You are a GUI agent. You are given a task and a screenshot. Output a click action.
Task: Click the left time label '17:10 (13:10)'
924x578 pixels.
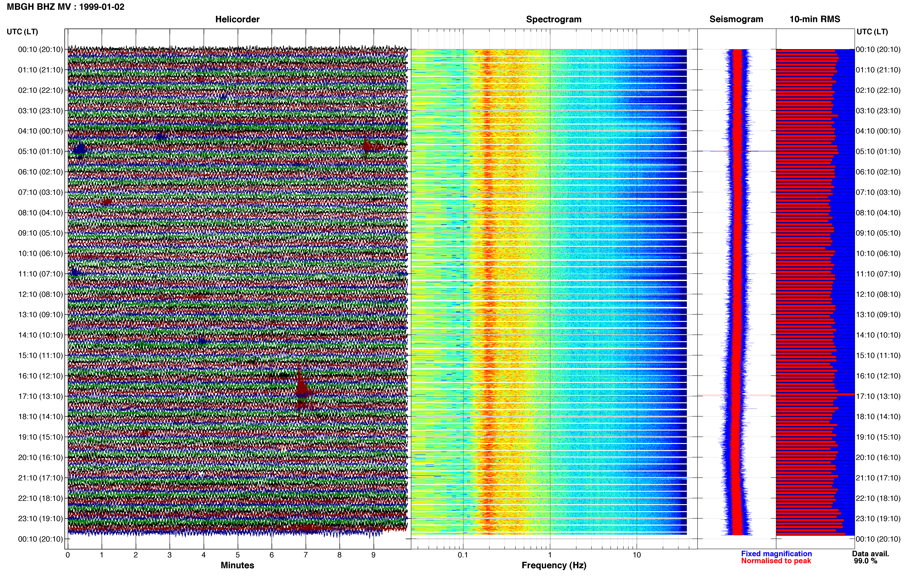tap(41, 396)
